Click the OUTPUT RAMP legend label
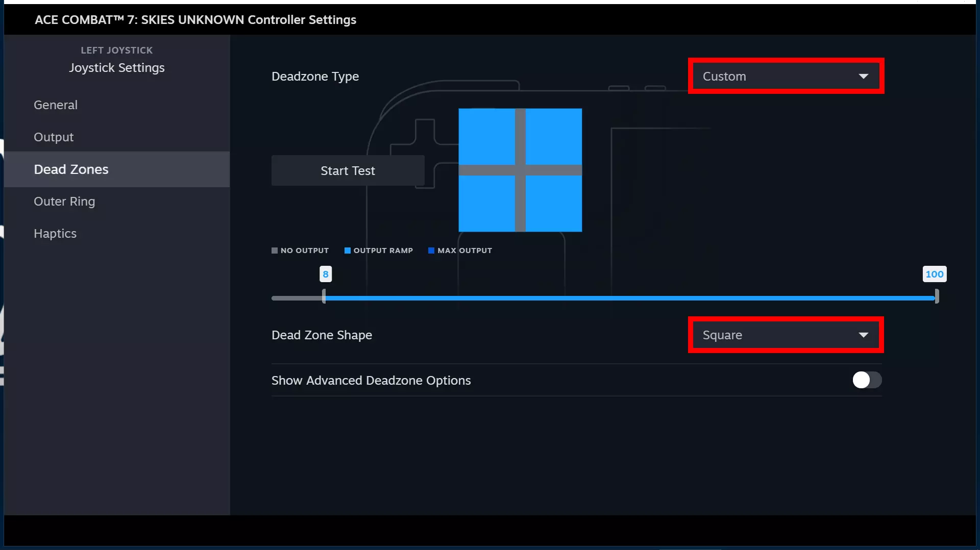980x550 pixels. click(x=383, y=251)
